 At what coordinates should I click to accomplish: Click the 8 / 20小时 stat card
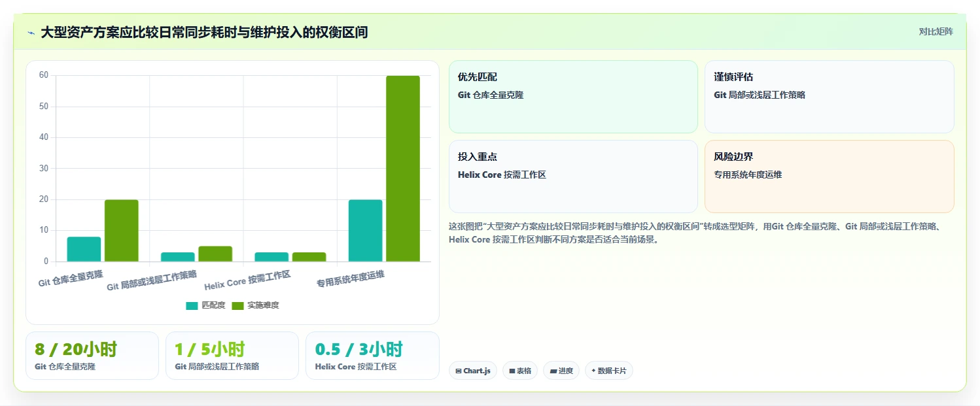92,356
